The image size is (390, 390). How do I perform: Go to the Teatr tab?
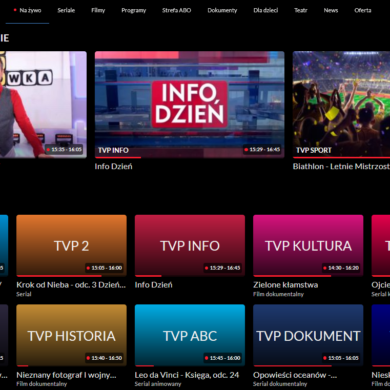pos(301,10)
